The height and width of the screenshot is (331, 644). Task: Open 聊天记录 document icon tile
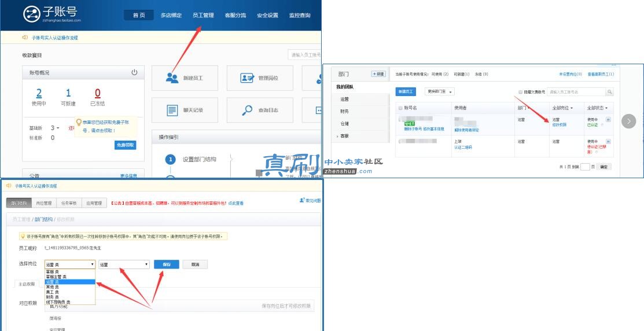coord(172,110)
